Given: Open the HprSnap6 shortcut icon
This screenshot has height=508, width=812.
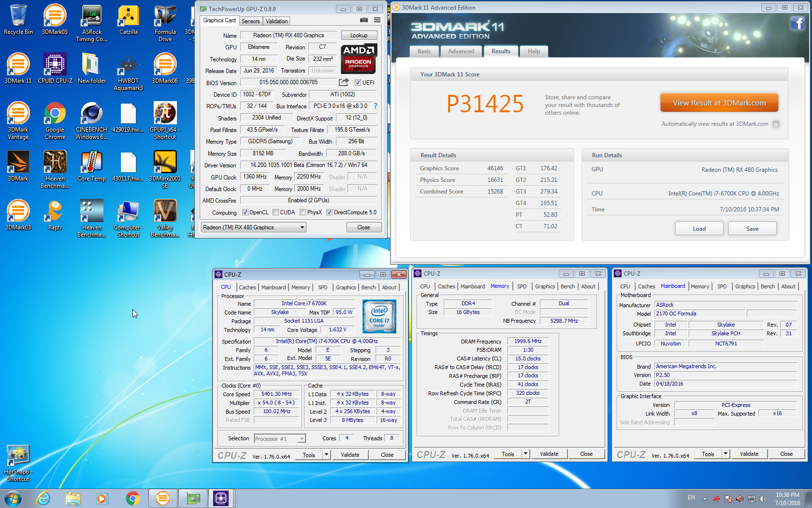Looking at the screenshot, I should pyautogui.click(x=18, y=463).
